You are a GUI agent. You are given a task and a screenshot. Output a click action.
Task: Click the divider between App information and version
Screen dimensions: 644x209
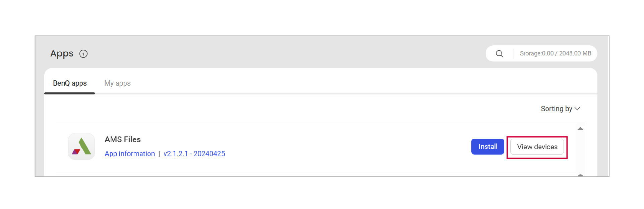point(159,154)
